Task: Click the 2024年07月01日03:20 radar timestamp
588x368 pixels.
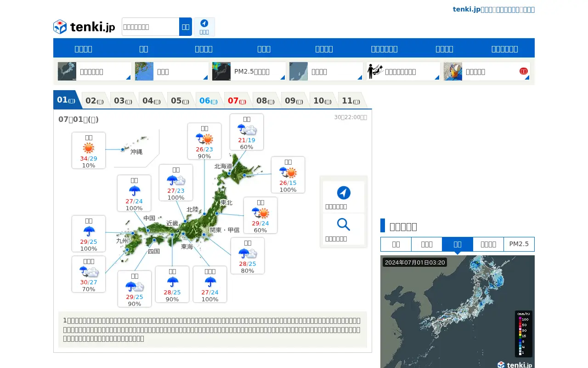Action: coord(415,262)
